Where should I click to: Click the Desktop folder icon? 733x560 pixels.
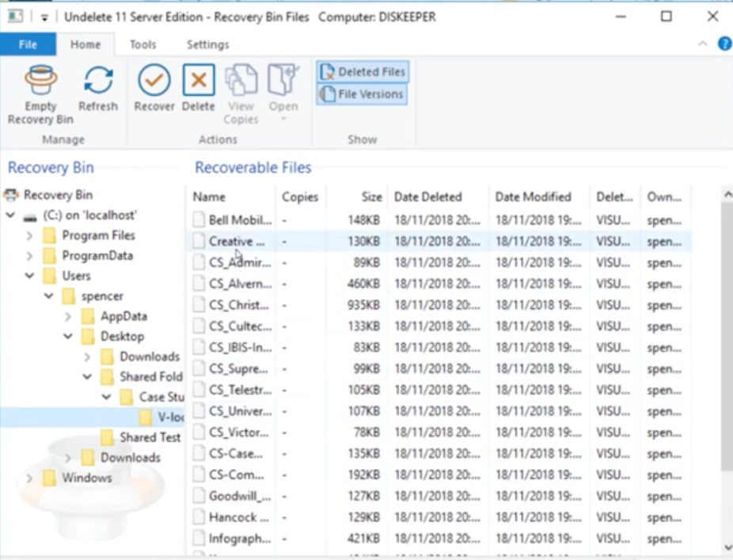pyautogui.click(x=88, y=336)
